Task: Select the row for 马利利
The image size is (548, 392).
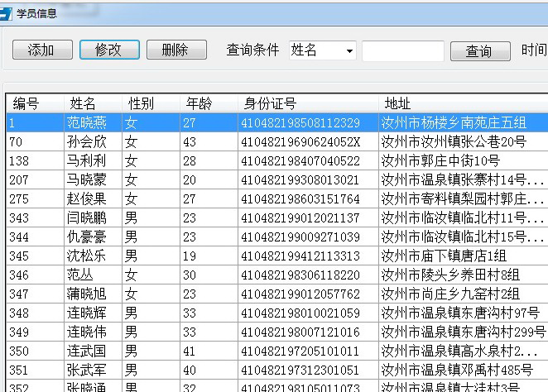Action: (277, 160)
